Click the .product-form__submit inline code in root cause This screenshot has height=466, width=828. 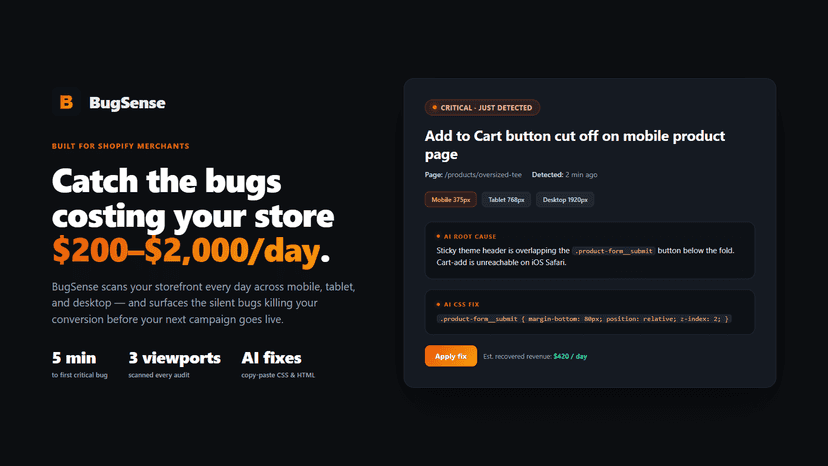(614, 251)
